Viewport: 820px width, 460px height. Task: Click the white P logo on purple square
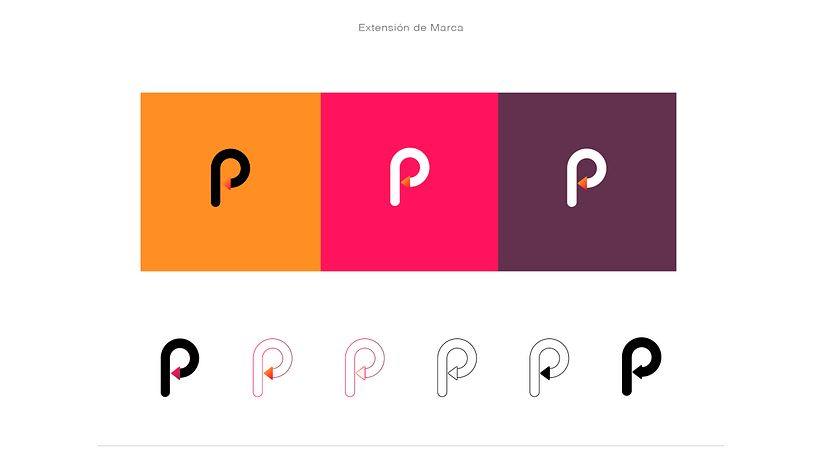(x=586, y=177)
